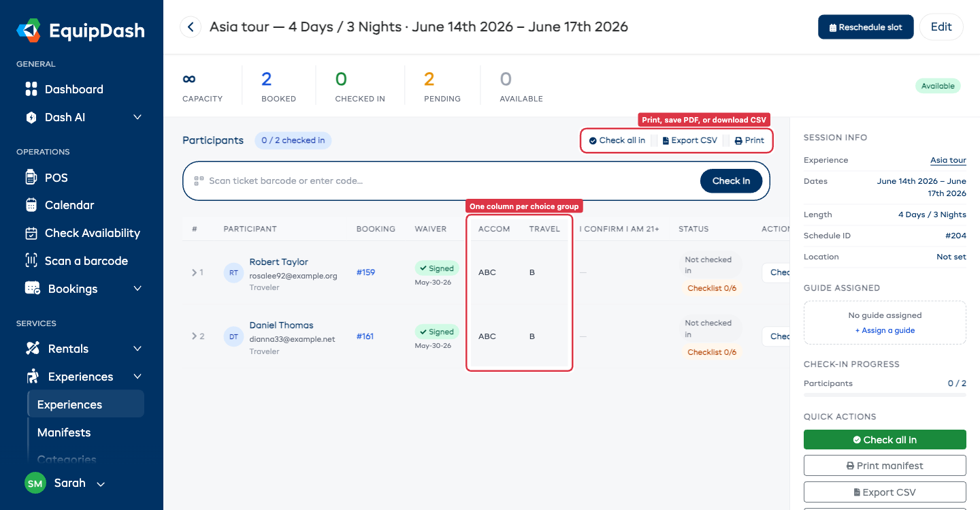Click the Check Availability calendar-check icon
Image resolution: width=980 pixels, height=510 pixels.
click(x=31, y=233)
